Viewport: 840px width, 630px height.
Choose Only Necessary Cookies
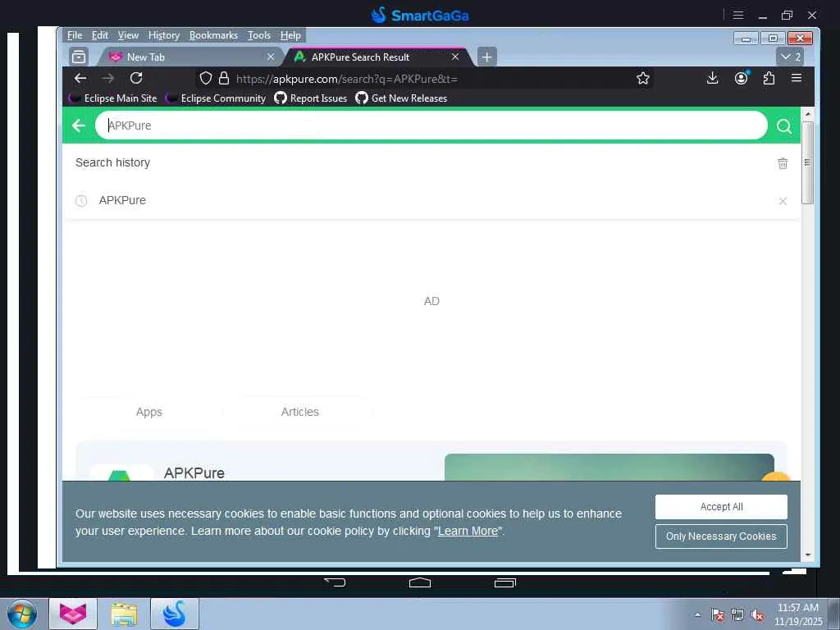(721, 536)
